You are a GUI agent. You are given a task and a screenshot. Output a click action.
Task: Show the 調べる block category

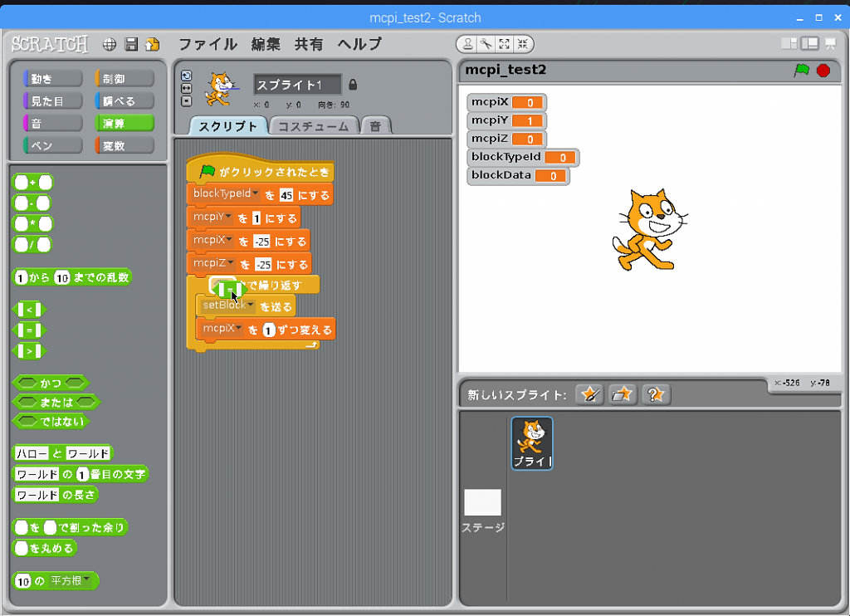[125, 100]
